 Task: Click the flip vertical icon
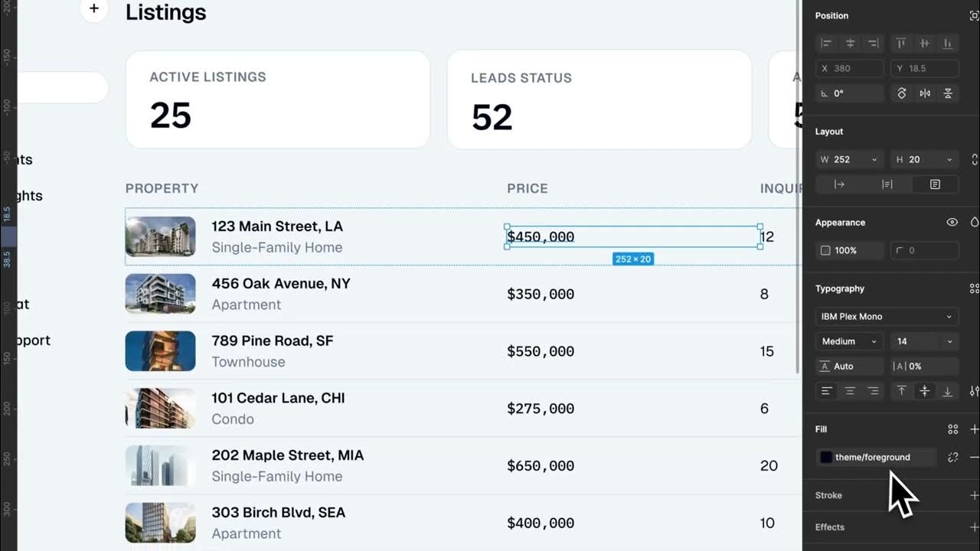point(948,93)
